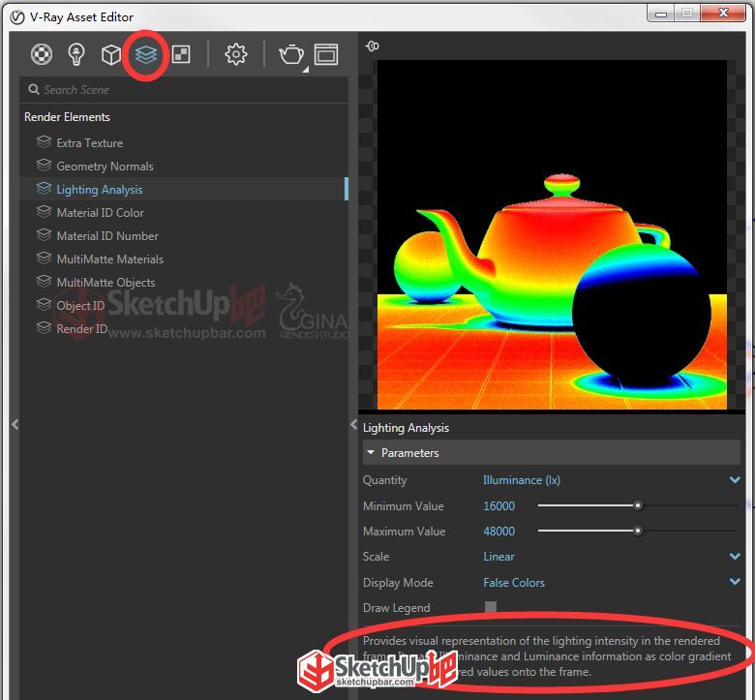Collapse the right panel with middle arrow

click(353, 424)
